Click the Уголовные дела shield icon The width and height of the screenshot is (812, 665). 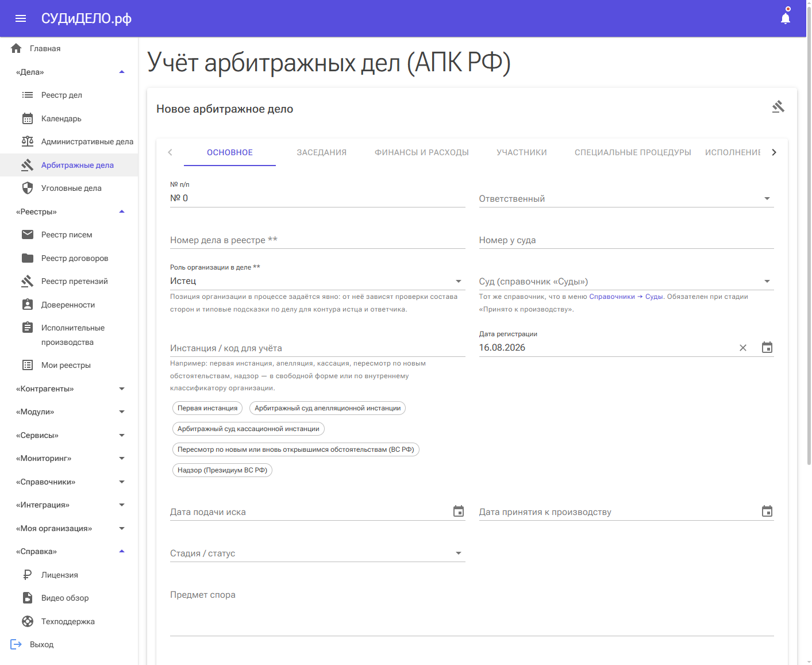pyautogui.click(x=28, y=188)
